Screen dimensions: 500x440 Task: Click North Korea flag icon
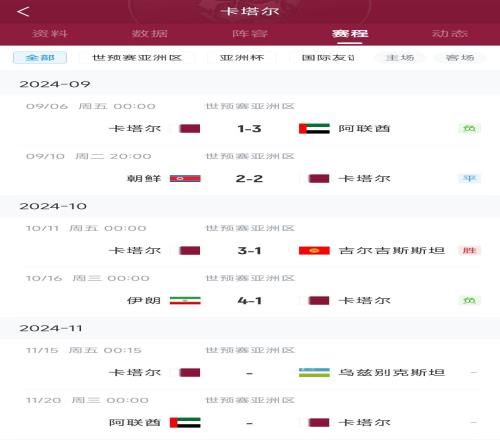(185, 178)
